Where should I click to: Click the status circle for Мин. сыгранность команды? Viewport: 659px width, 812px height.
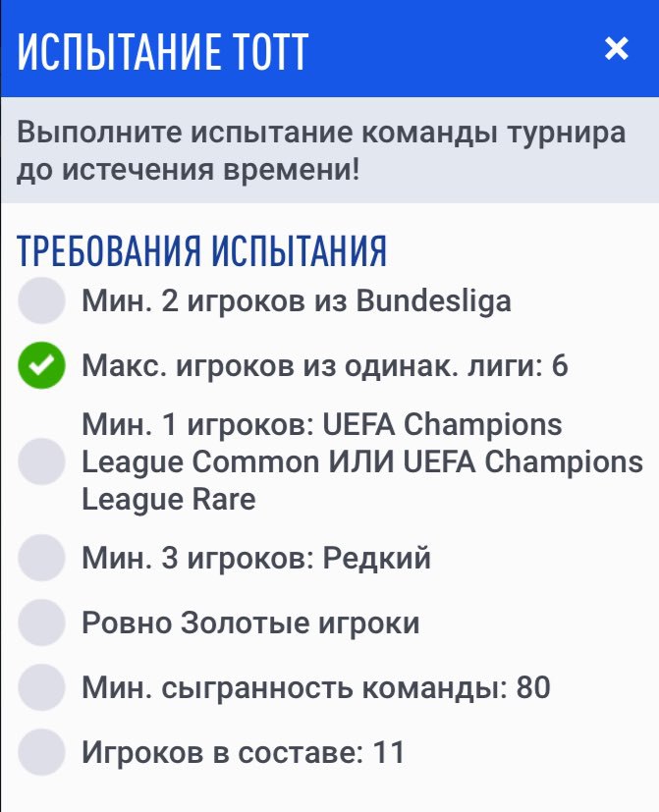pos(41,687)
